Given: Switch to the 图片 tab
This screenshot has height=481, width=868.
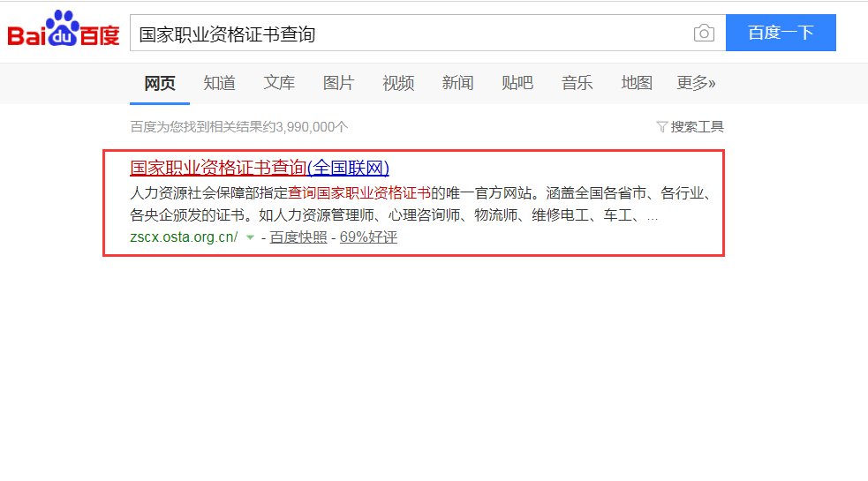Looking at the screenshot, I should coord(338,83).
